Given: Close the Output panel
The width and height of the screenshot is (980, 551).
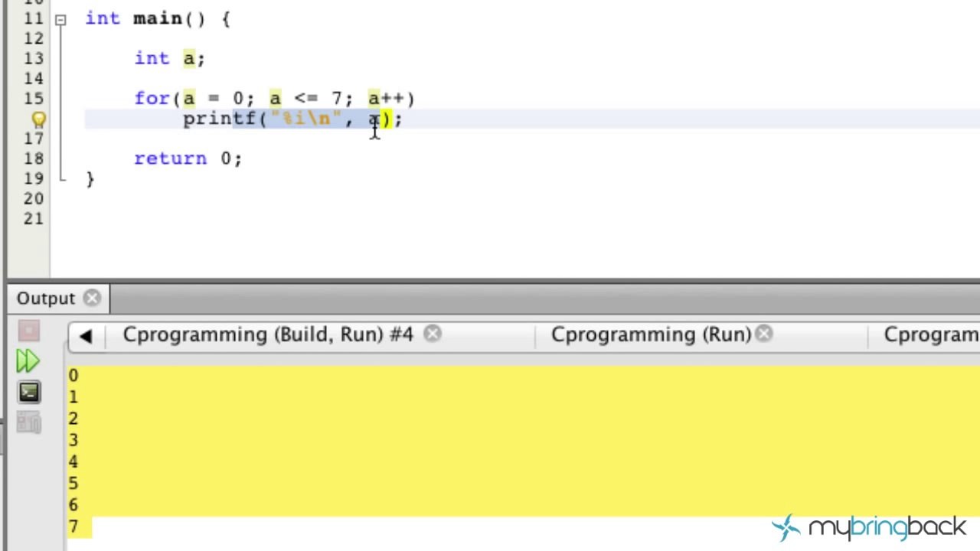Looking at the screenshot, I should [x=92, y=298].
